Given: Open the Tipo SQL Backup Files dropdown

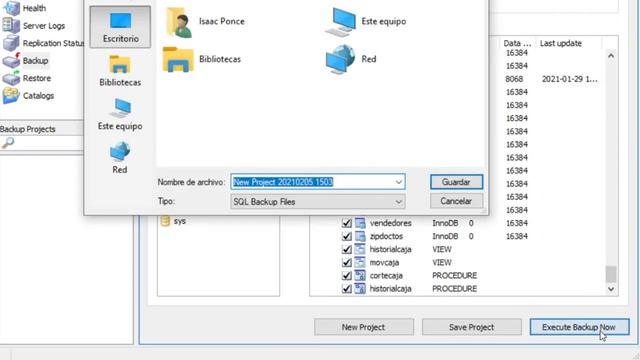Looking at the screenshot, I should pos(318,202).
